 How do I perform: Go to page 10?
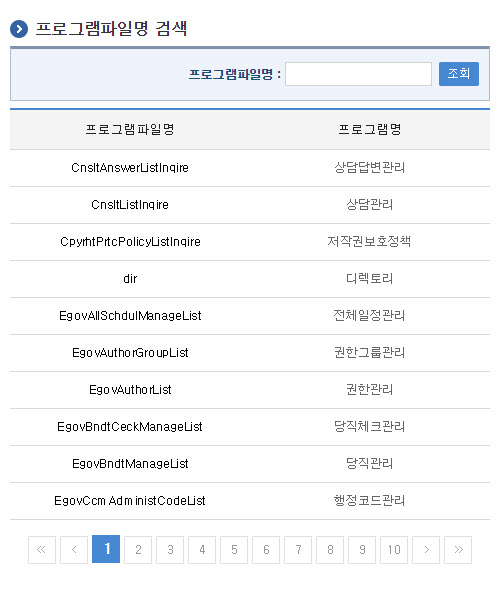[x=394, y=550]
